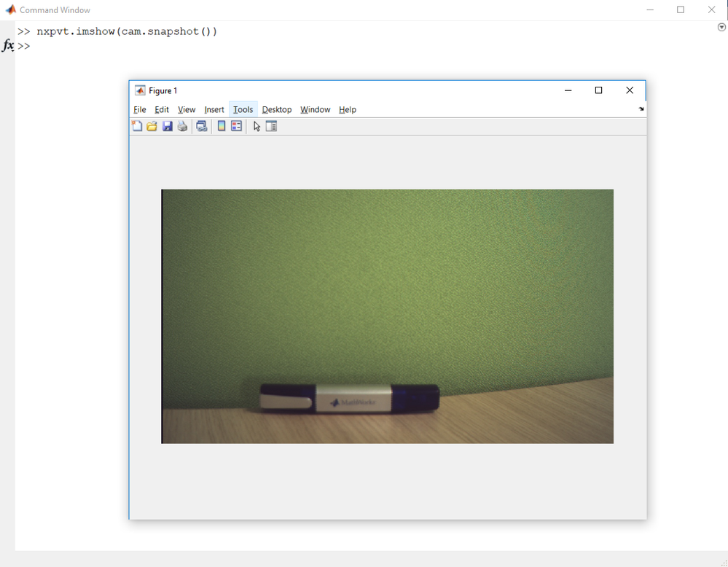728x567 pixels.
Task: Insert a colorbar using the toolbar icon
Action: point(222,126)
